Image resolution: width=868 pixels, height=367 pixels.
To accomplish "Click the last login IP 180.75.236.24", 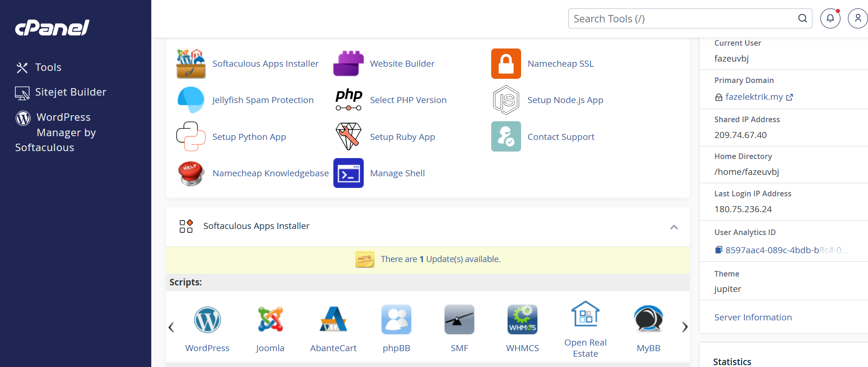I will click(x=743, y=209).
